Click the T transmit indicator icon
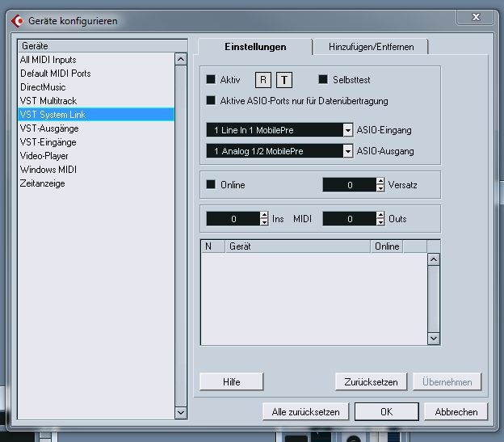Viewport: 504px width, 442px height. (x=283, y=80)
